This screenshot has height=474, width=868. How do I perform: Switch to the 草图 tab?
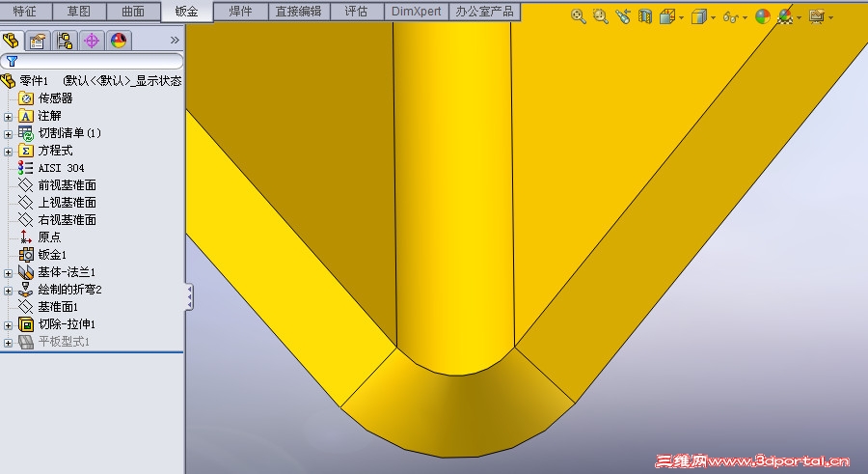click(79, 11)
